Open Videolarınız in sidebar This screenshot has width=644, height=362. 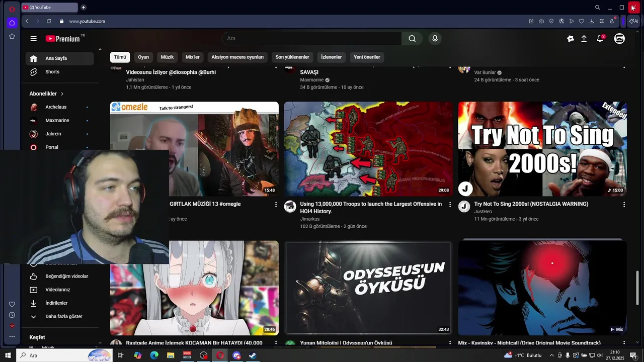pos(60,290)
